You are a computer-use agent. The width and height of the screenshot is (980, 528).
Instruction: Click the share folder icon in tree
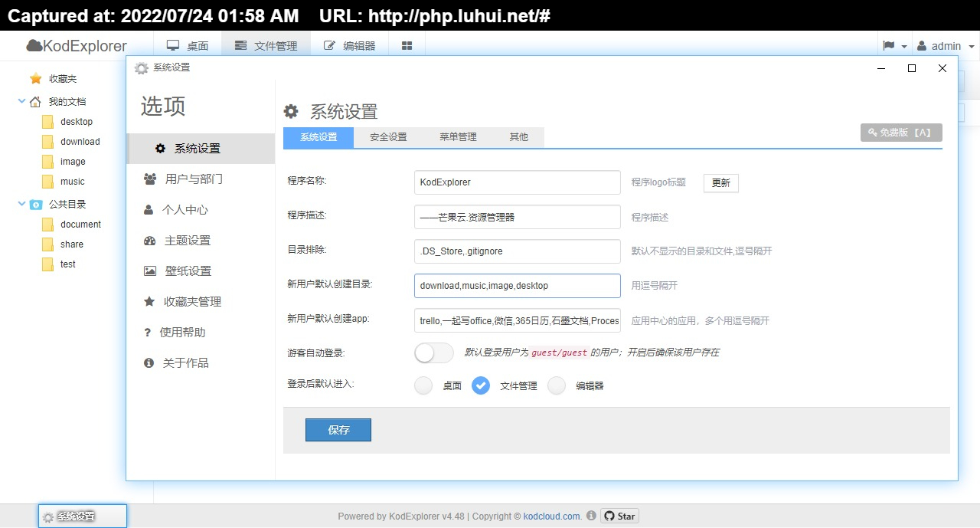pyautogui.click(x=48, y=244)
